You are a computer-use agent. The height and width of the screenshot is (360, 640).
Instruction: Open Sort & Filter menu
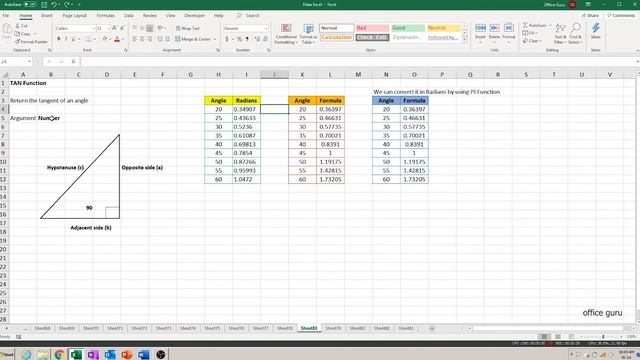click(560, 34)
